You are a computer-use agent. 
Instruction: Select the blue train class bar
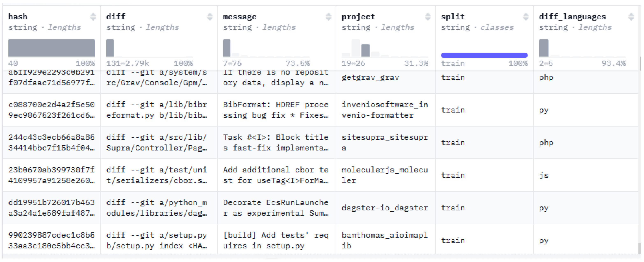[484, 55]
